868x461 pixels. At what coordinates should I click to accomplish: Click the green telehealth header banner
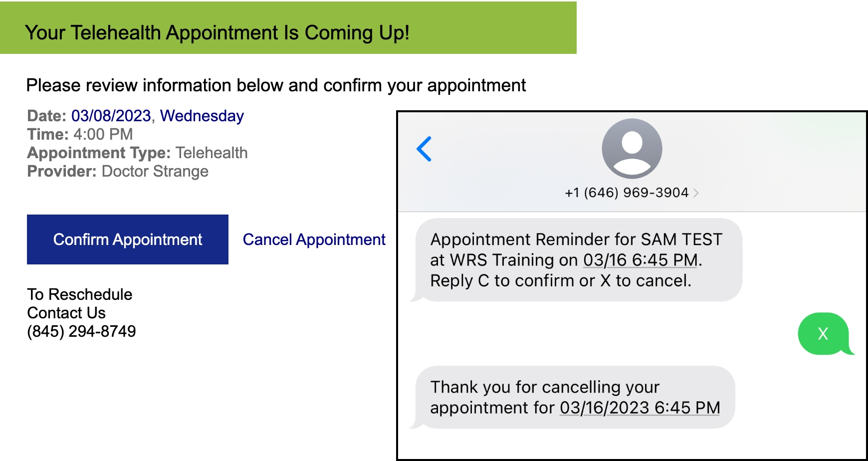(x=289, y=27)
